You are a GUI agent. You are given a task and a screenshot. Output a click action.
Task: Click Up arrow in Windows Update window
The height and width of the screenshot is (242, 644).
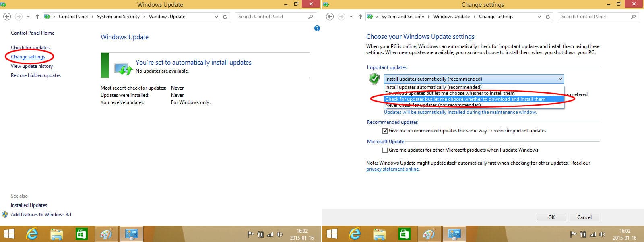pos(37,17)
